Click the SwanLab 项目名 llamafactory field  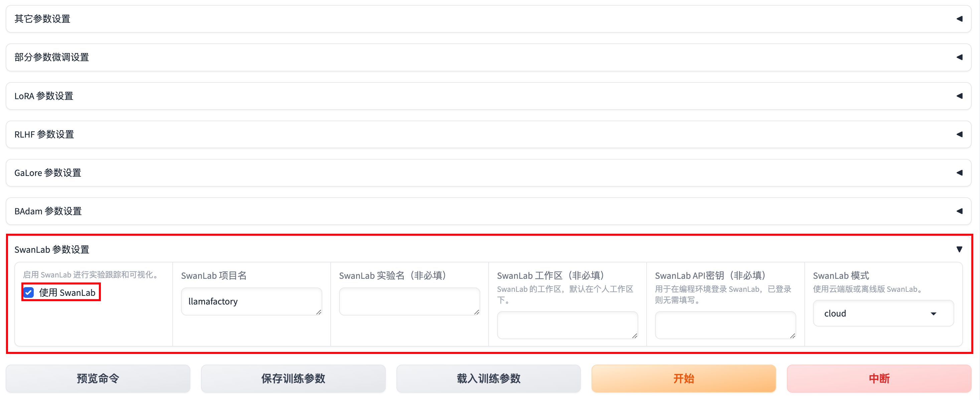coord(251,301)
